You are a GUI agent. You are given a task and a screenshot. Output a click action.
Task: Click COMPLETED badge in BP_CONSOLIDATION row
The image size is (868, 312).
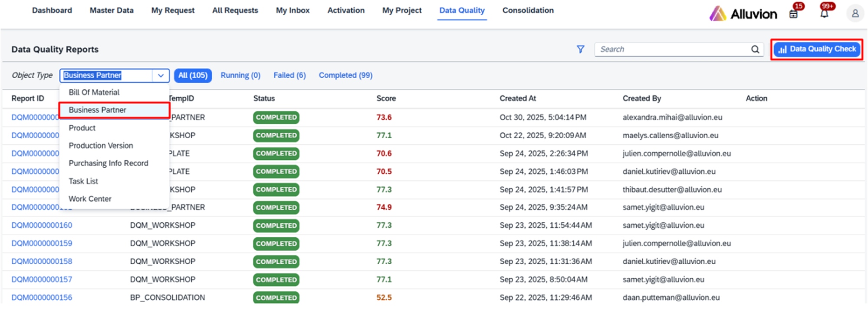coord(276,298)
